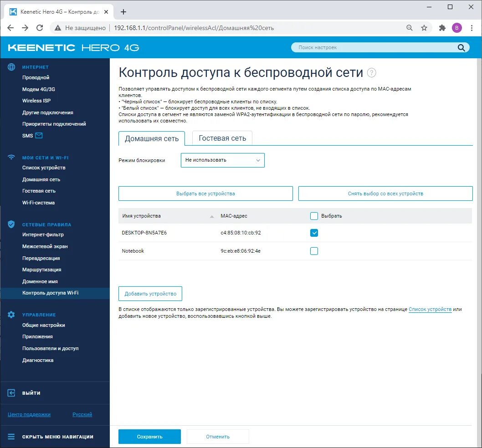Open Другие подключения menu item
This screenshot has height=448, width=482.
pyautogui.click(x=48, y=112)
